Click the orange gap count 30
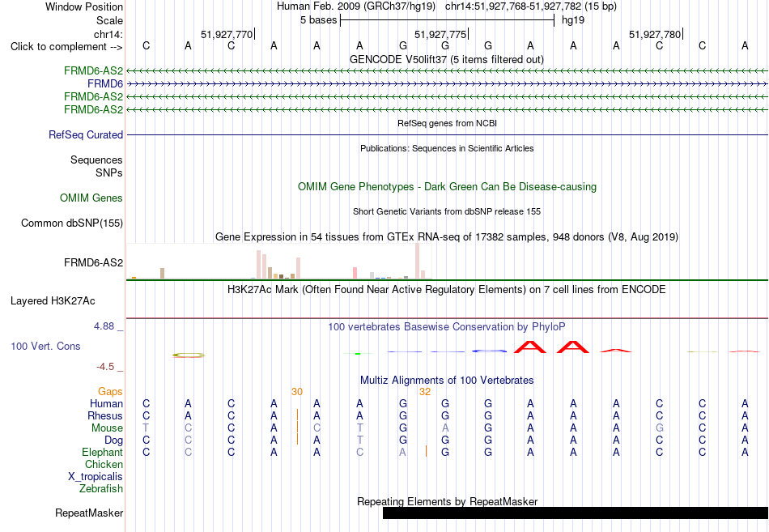 pos(297,392)
